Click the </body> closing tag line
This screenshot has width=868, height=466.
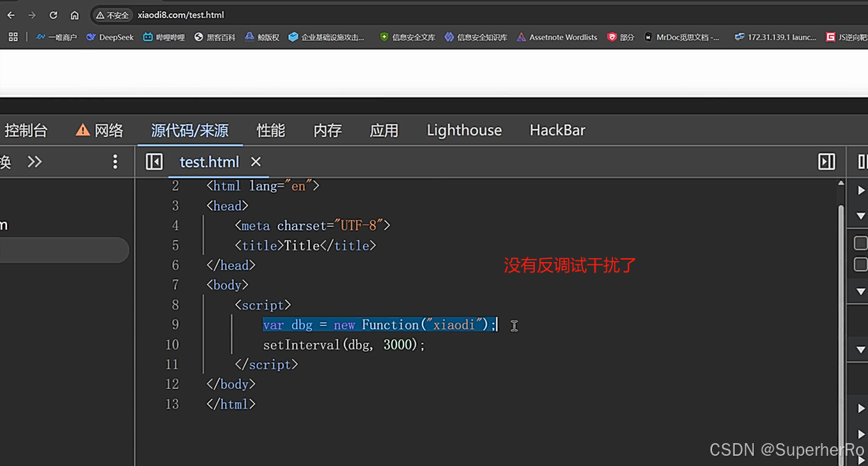[x=231, y=384]
